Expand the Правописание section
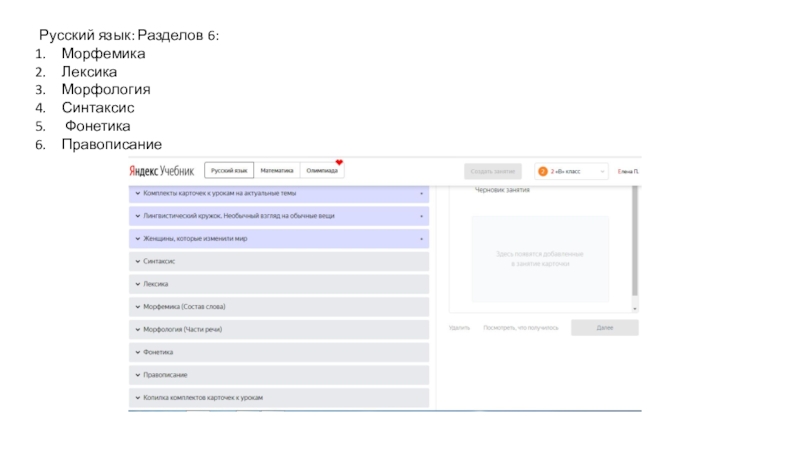The height and width of the screenshot is (450, 800). pyautogui.click(x=280, y=375)
